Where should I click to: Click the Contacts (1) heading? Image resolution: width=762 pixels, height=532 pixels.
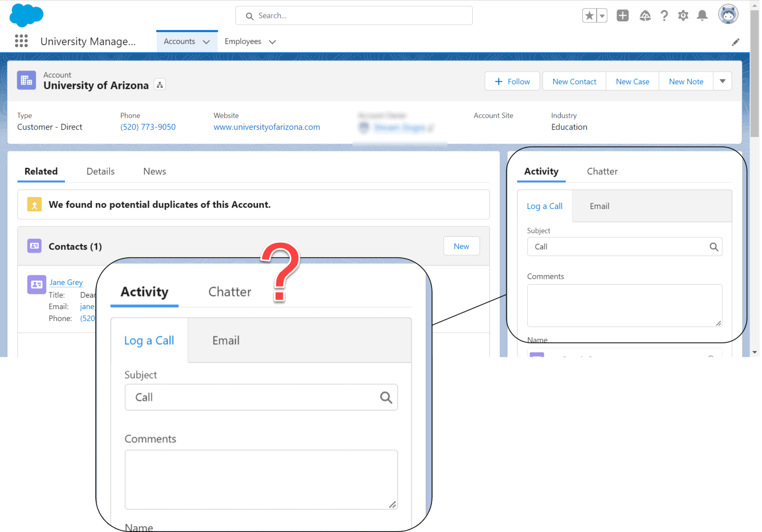pyautogui.click(x=75, y=247)
